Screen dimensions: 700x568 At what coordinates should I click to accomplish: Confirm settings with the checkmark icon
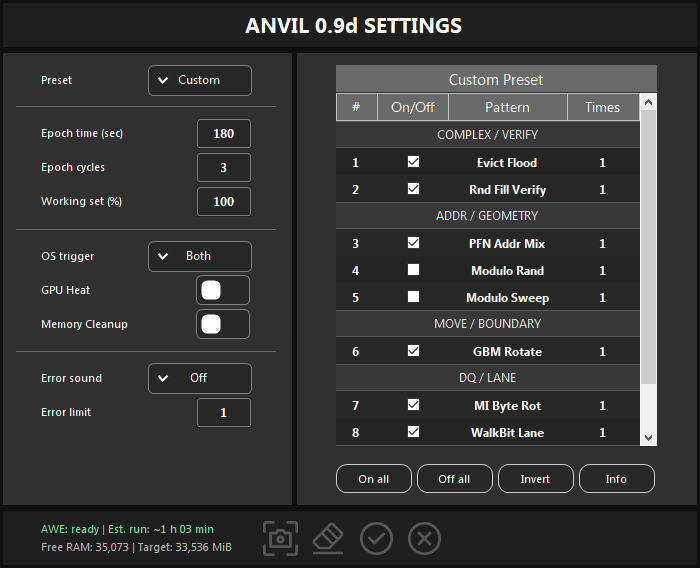(376, 539)
